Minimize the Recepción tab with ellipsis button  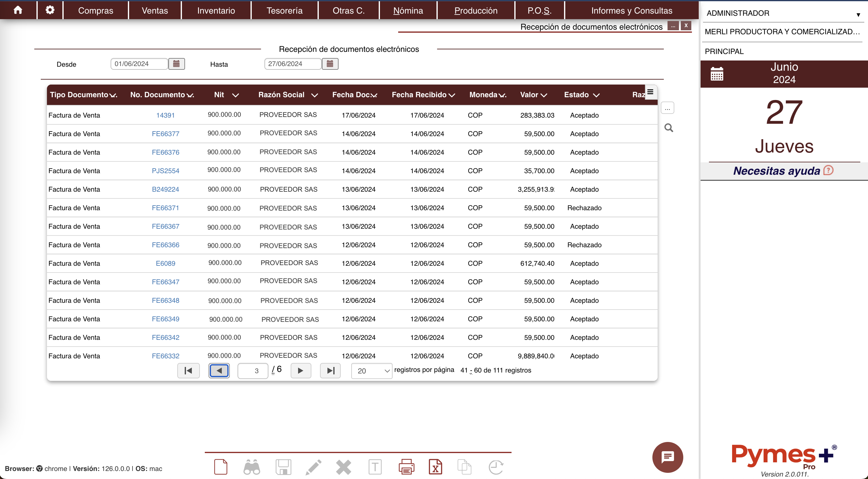tap(673, 26)
